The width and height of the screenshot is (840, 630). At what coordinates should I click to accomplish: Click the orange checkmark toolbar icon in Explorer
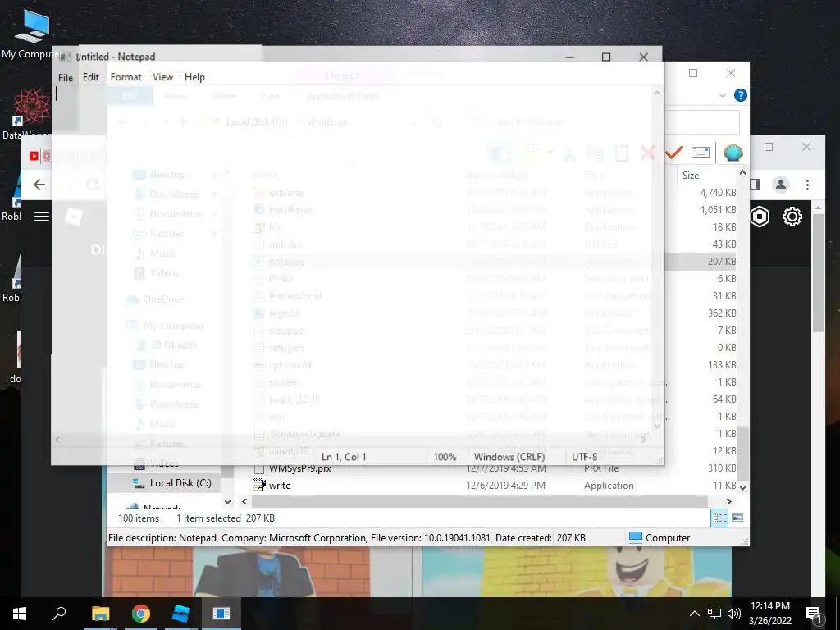[674, 153]
